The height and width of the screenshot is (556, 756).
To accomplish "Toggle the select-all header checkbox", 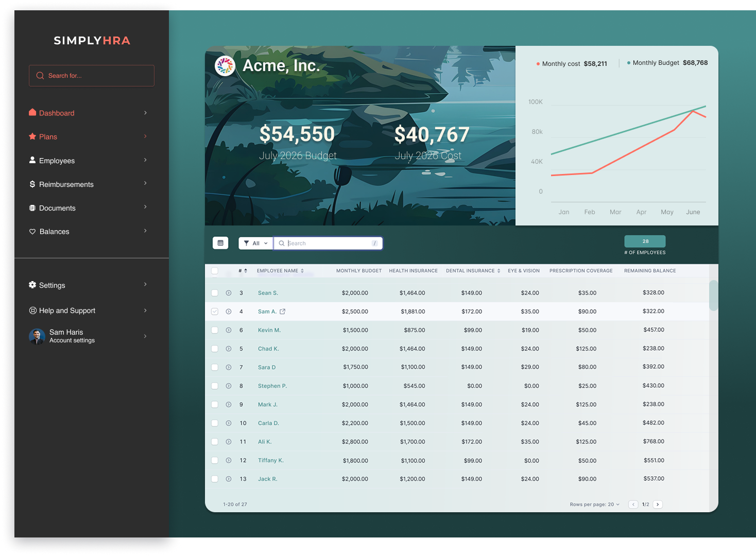I will click(215, 271).
